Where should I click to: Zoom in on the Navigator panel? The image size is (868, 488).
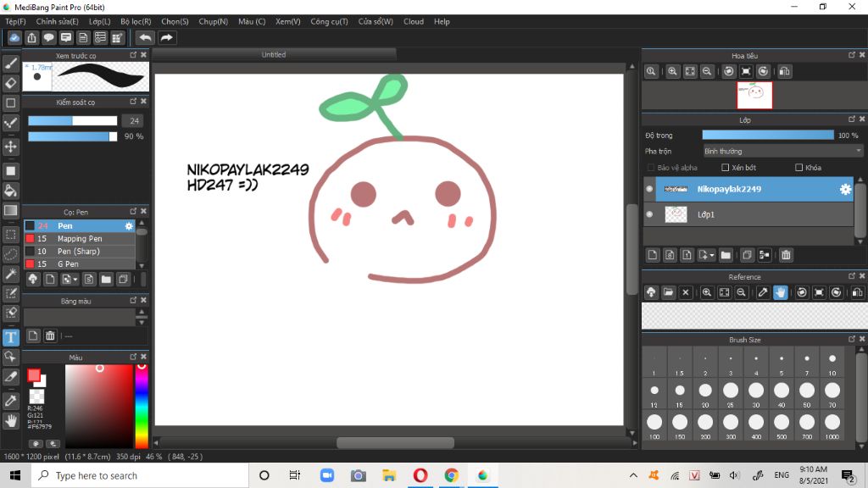click(672, 71)
